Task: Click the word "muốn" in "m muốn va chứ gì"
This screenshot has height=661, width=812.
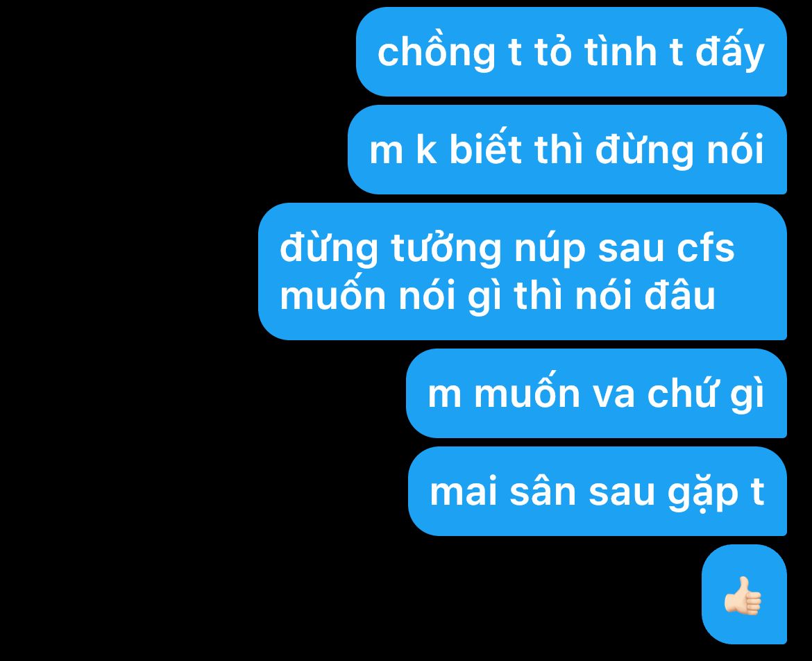Action: point(527,393)
